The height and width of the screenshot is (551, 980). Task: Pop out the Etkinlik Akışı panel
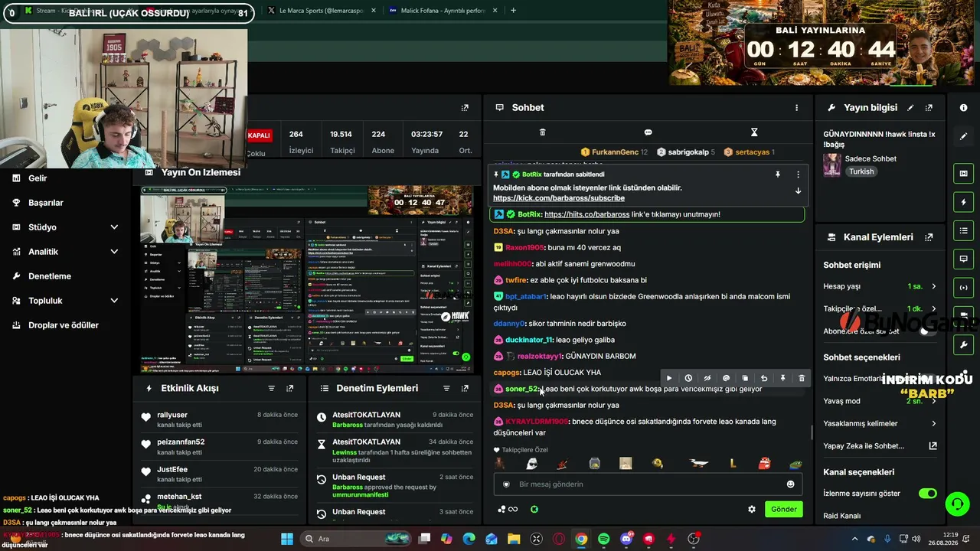[x=289, y=389]
